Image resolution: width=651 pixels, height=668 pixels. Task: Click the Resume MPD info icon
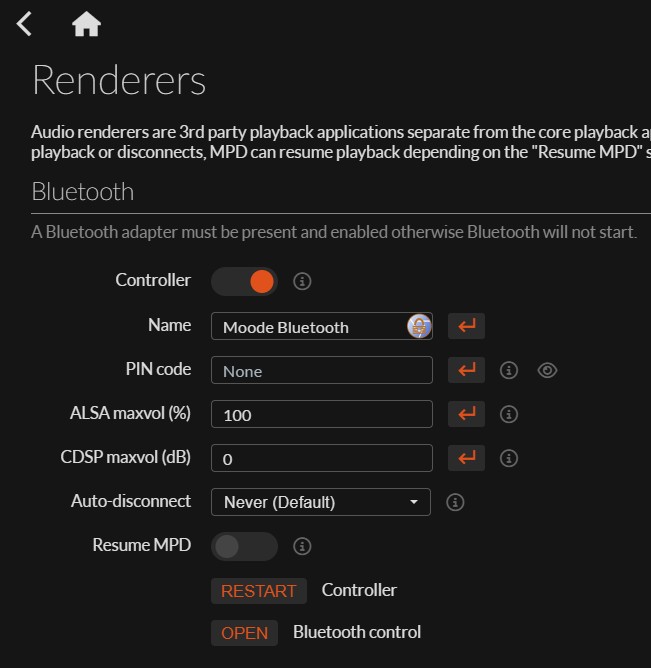pyautogui.click(x=302, y=546)
